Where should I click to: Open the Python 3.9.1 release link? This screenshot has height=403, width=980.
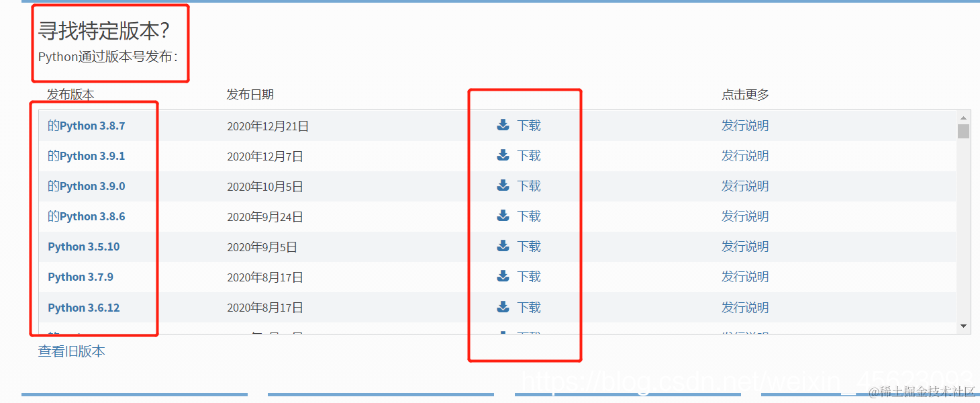tap(87, 156)
